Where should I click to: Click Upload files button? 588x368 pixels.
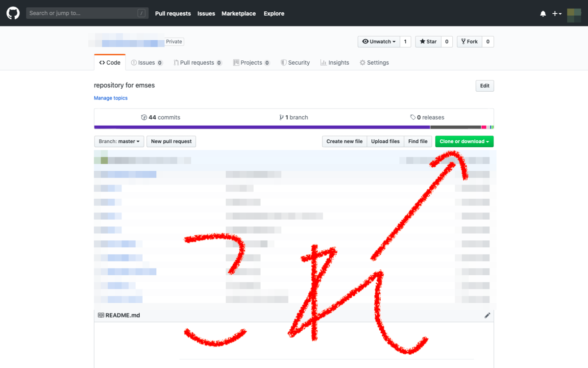386,141
